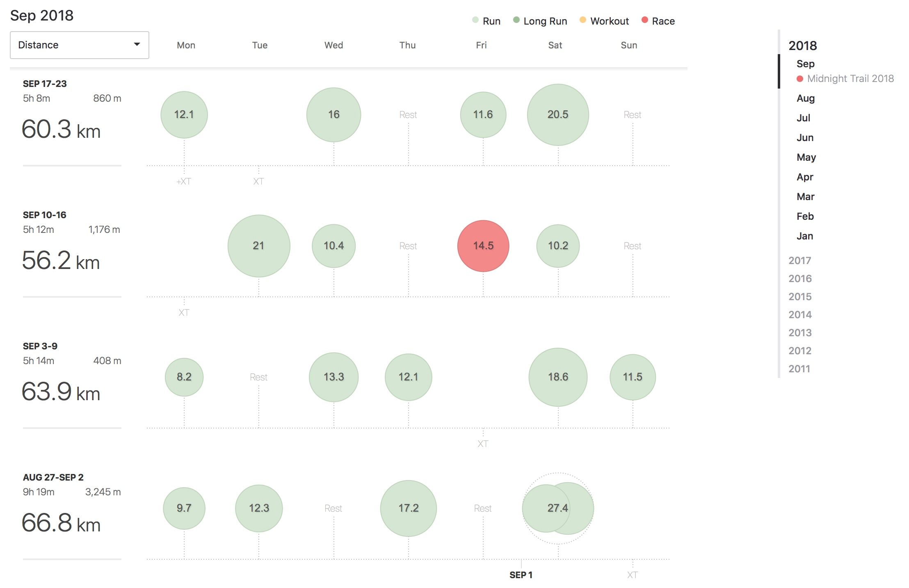Expand the 2011 year in sidebar
The image size is (909, 588).
[799, 369]
